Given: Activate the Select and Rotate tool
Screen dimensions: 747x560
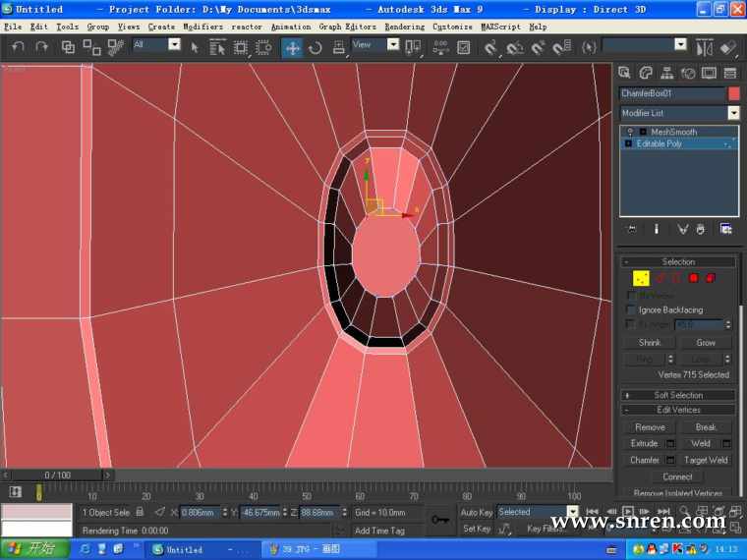Looking at the screenshot, I should 316,46.
